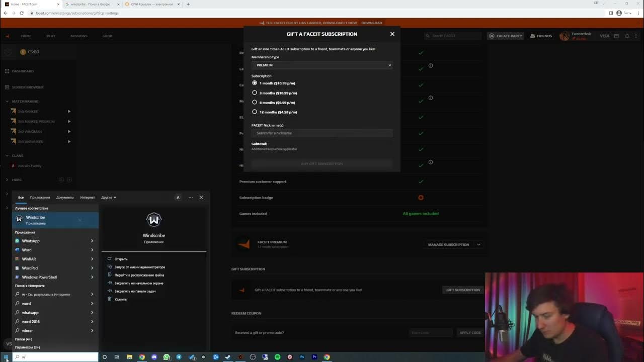This screenshot has height=362, width=644.
Task: Switch to the Документы search tab
Action: 65,198
